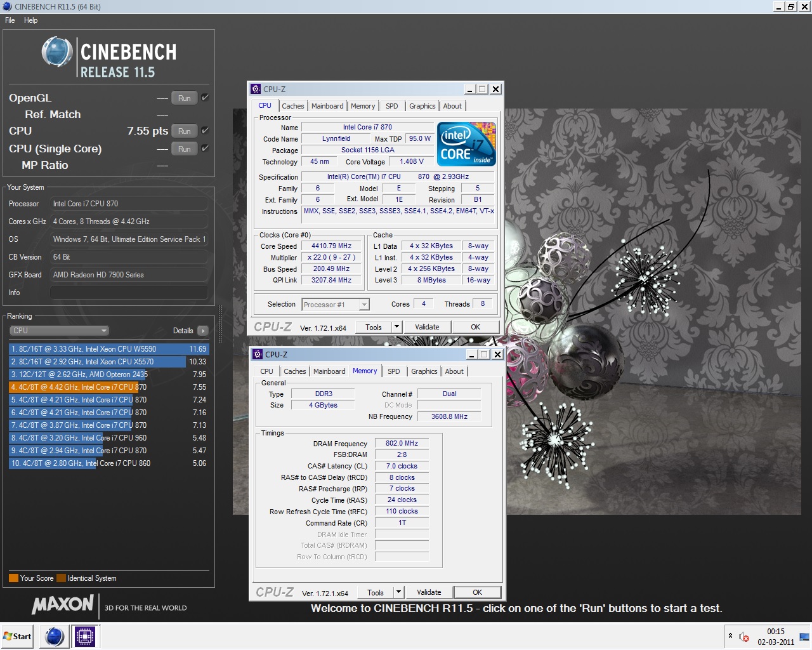This screenshot has height=650, width=812.
Task: Click the Cinebench globe logo
Action: coord(57,52)
